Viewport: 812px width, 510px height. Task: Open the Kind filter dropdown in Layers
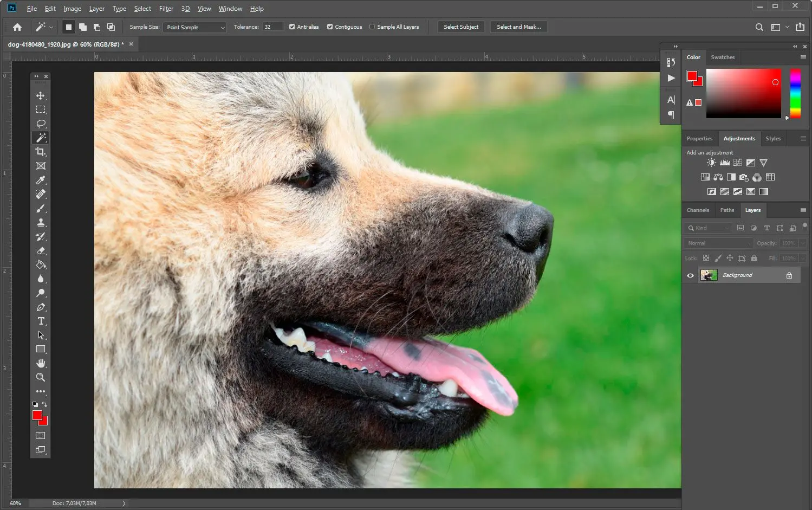pos(707,228)
